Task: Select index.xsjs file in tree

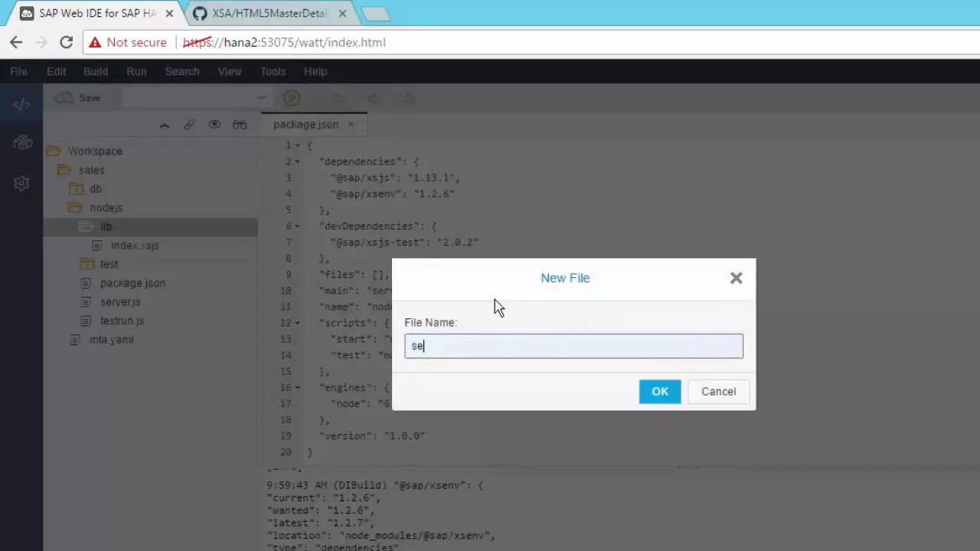Action: tap(135, 245)
